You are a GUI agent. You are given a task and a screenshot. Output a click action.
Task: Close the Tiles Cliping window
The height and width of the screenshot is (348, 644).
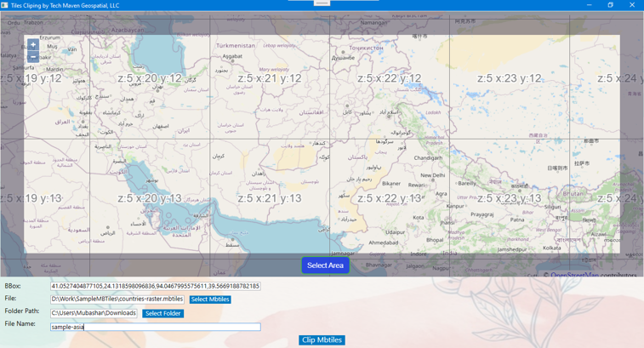632,5
